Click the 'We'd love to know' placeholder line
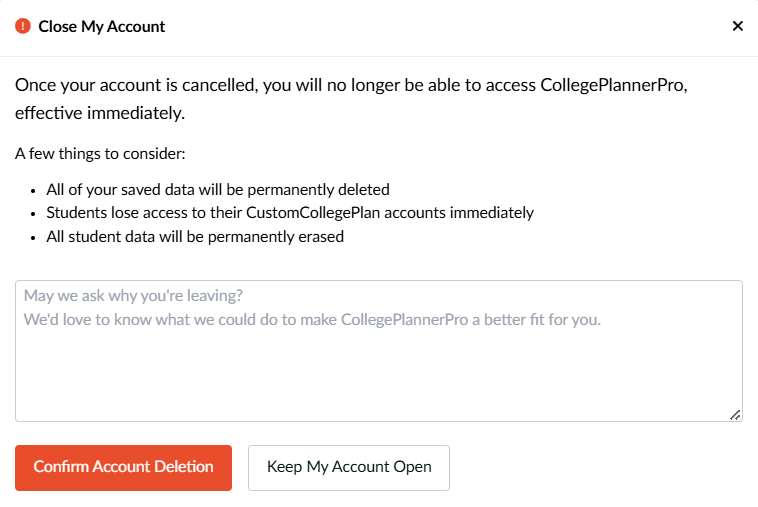The width and height of the screenshot is (758, 507). coord(312,319)
